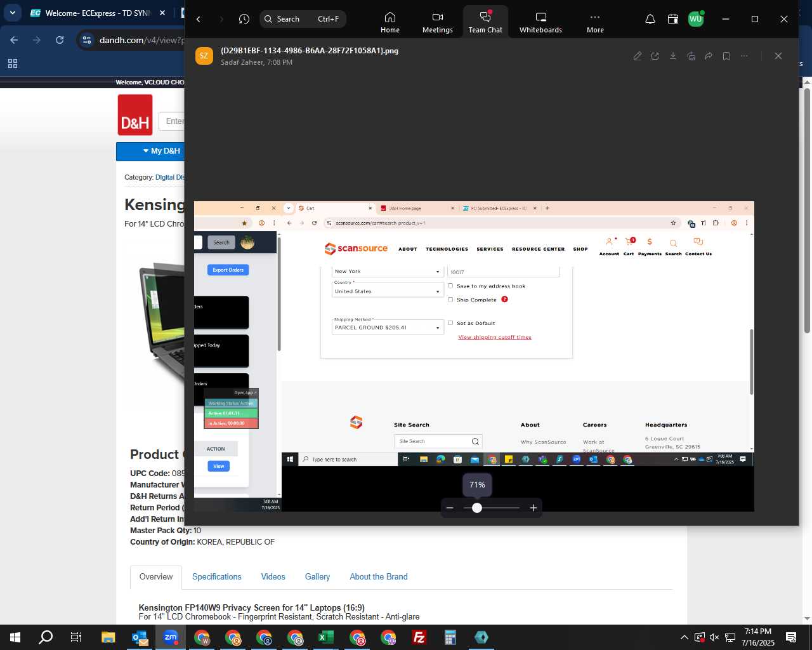Click the 'Sadaf Zaheer, 7:08 PM' caption
This screenshot has height=650, width=812.
point(256,62)
